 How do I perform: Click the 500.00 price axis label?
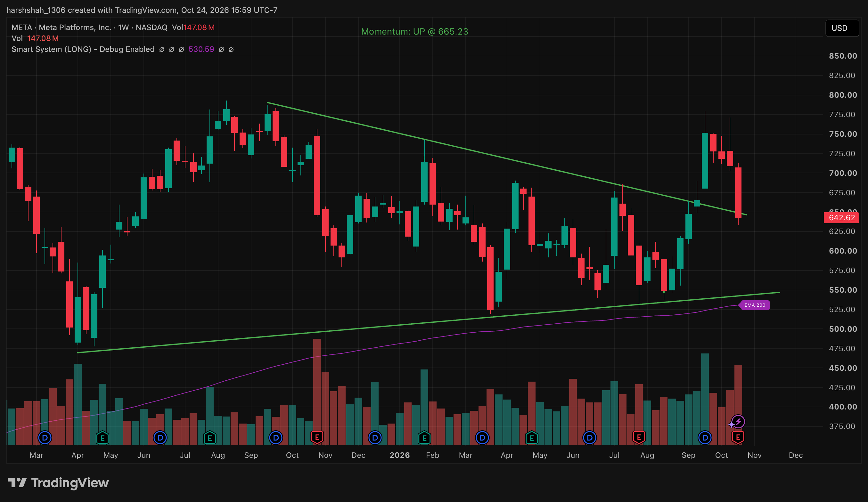(843, 329)
